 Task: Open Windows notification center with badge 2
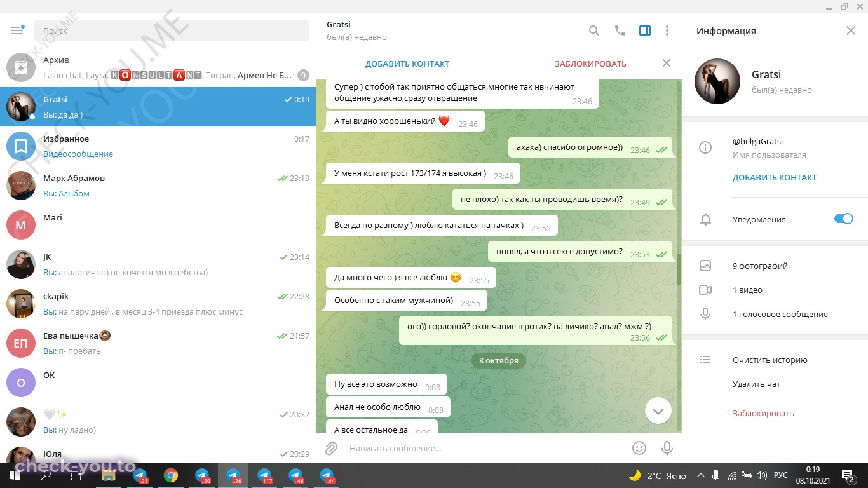848,475
